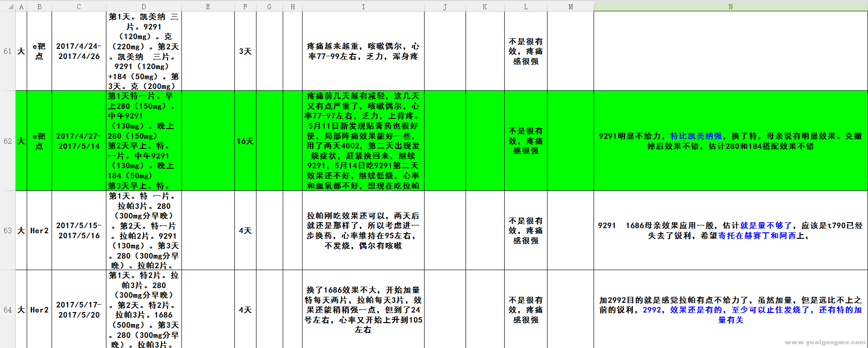Viewport: 868px width, 348px height.
Task: Select row 64 header
Action: (x=8, y=310)
